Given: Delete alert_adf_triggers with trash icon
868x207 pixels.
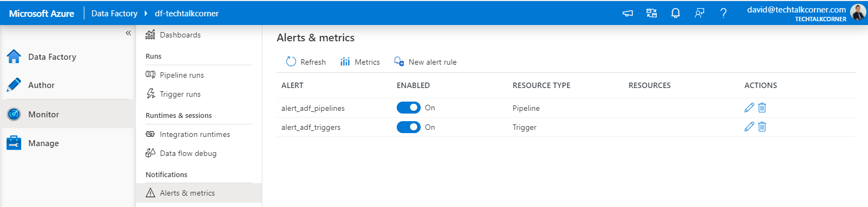Looking at the screenshot, I should tap(762, 127).
